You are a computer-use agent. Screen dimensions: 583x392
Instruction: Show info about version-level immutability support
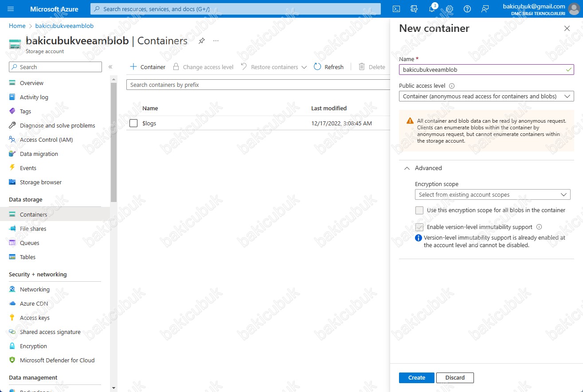coord(539,227)
